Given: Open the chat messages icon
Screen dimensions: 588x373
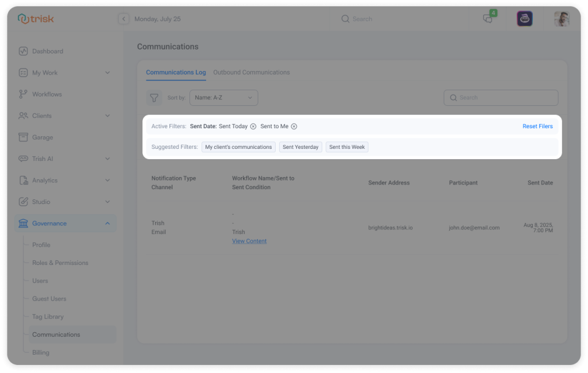Looking at the screenshot, I should point(488,18).
